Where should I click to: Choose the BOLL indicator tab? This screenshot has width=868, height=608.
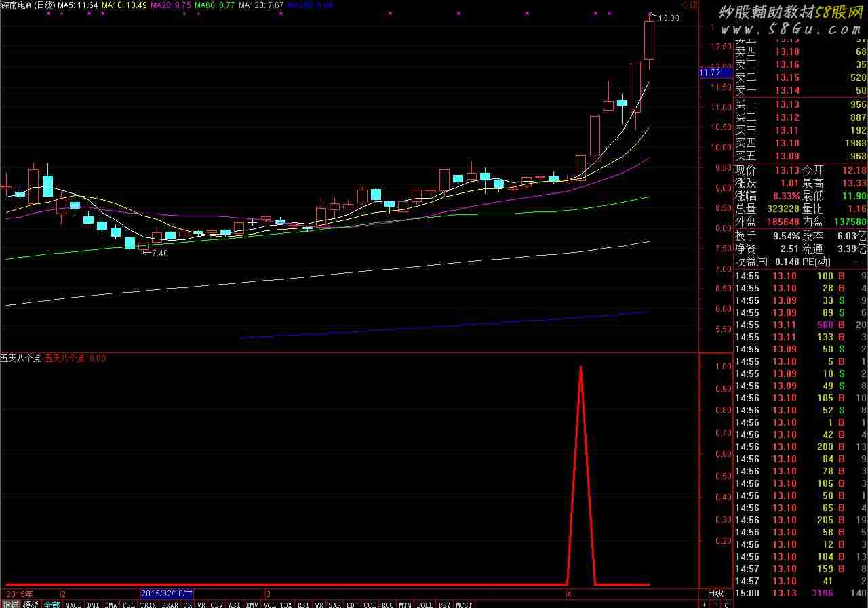coord(425,604)
